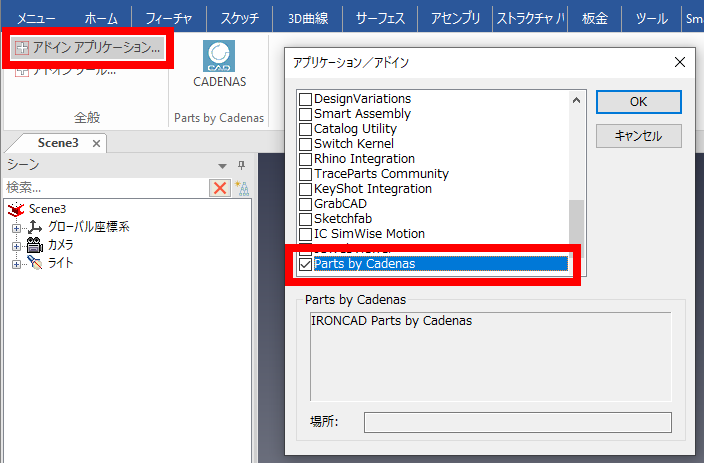Enable the Smart Assembly checkbox

(305, 114)
